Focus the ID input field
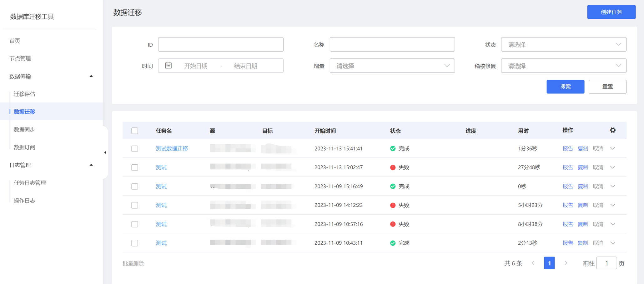The width and height of the screenshot is (644, 284). (x=221, y=44)
